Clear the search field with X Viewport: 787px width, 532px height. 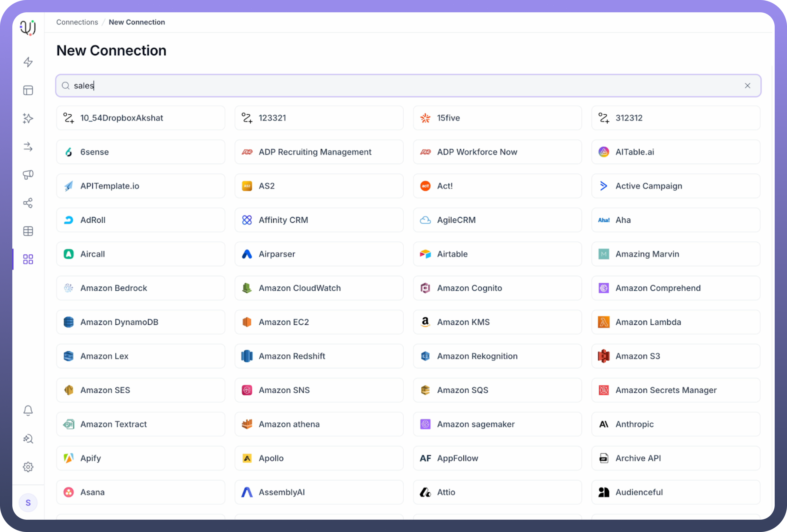[747, 85]
